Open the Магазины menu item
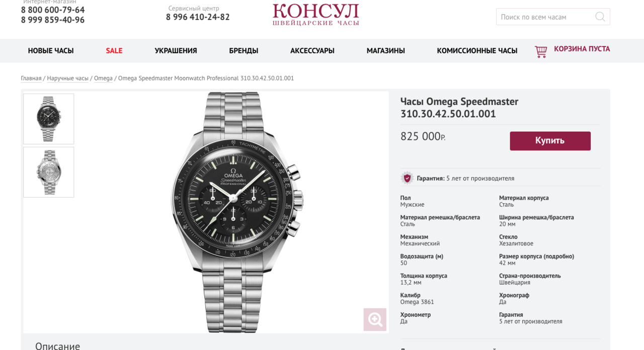Viewport: 644px width, 350px height. [x=386, y=51]
